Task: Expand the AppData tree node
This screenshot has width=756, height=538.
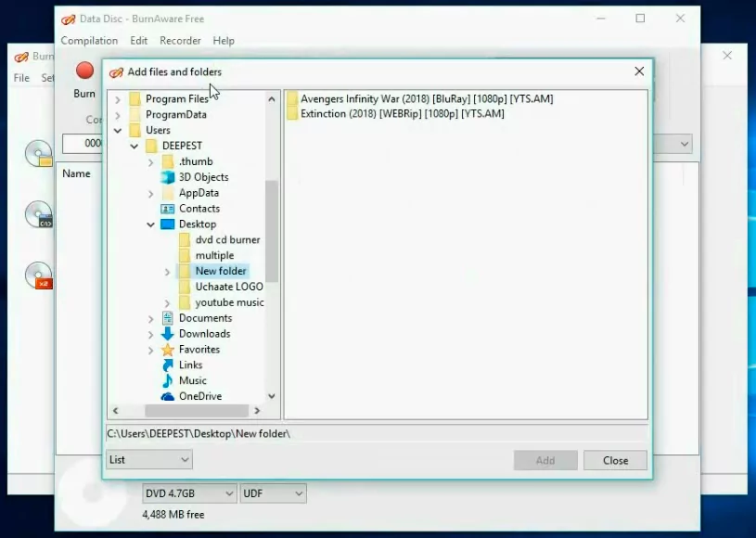Action: [x=150, y=194]
